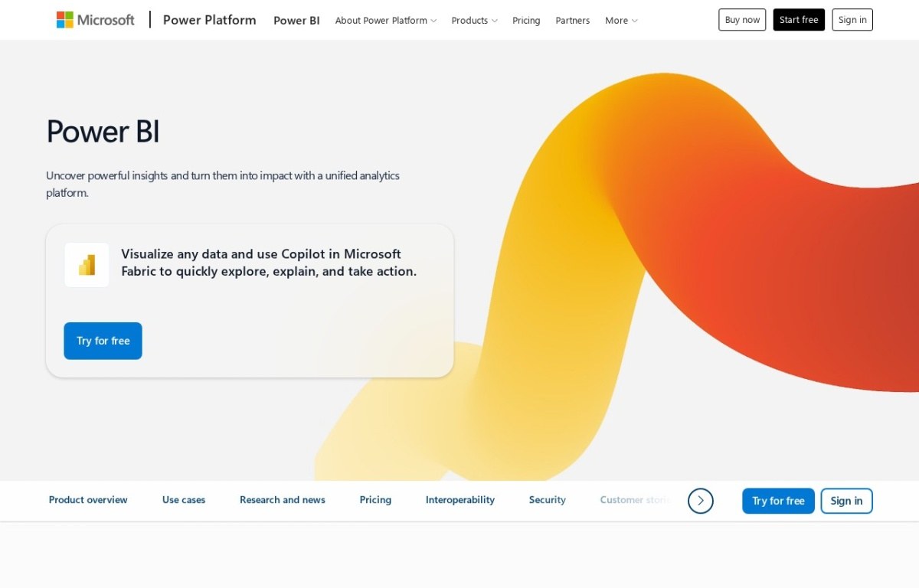Go to the Use cases section
Viewport: 919px width, 588px height.
[x=184, y=500]
